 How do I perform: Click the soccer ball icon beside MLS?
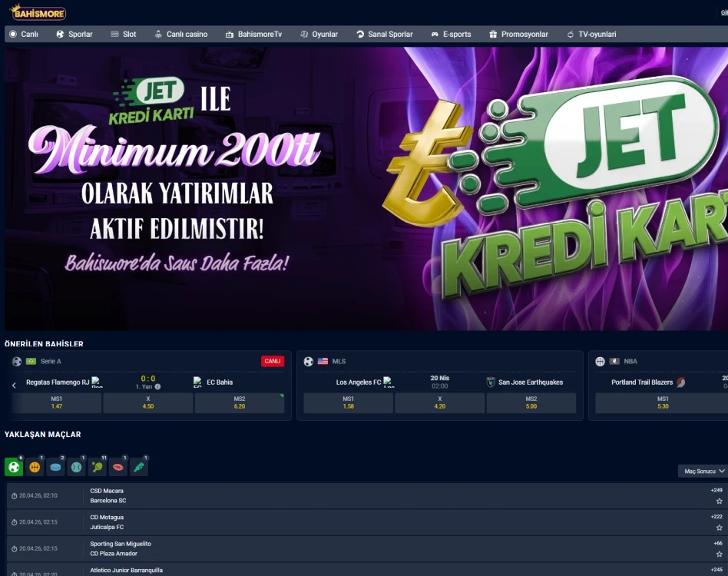click(308, 361)
